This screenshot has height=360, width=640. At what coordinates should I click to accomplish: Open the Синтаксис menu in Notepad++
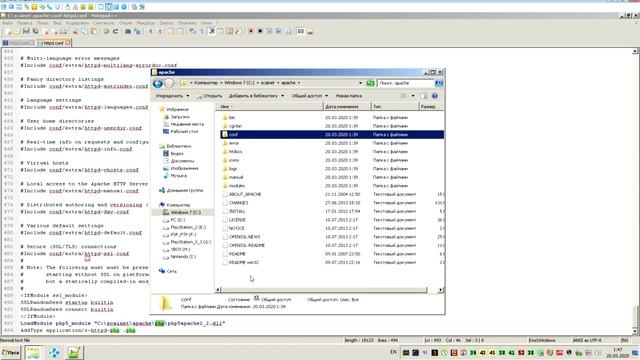(104, 23)
